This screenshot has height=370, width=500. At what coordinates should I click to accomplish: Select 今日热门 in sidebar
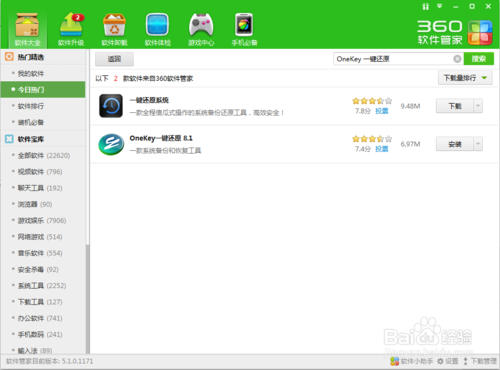click(x=43, y=90)
